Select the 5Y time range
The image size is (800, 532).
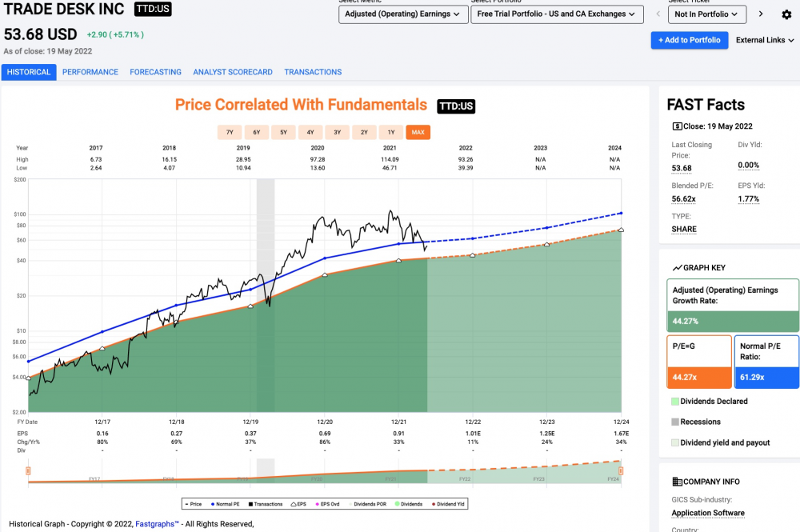pyautogui.click(x=284, y=132)
